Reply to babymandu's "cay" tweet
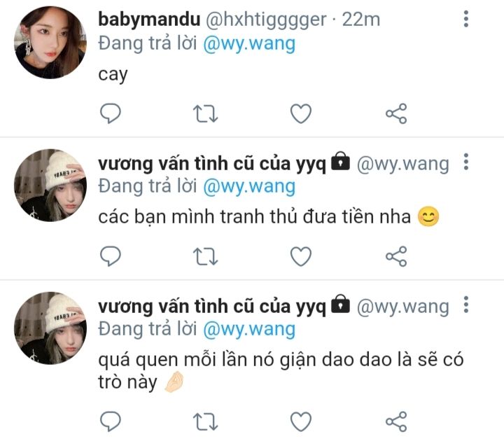The height and width of the screenshot is (439, 504). click(111, 113)
